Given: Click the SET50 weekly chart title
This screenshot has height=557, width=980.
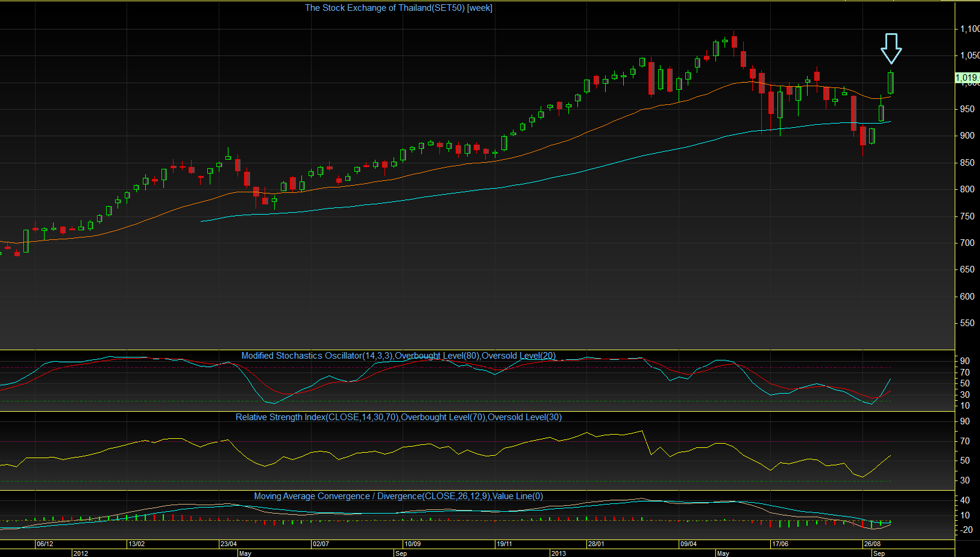Looking at the screenshot, I should (x=398, y=8).
